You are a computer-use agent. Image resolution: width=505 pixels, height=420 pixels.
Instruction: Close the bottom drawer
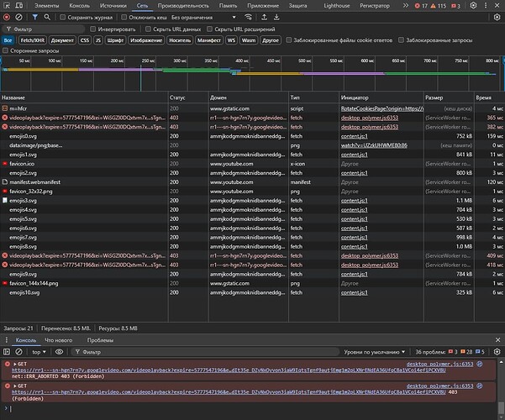click(497, 340)
